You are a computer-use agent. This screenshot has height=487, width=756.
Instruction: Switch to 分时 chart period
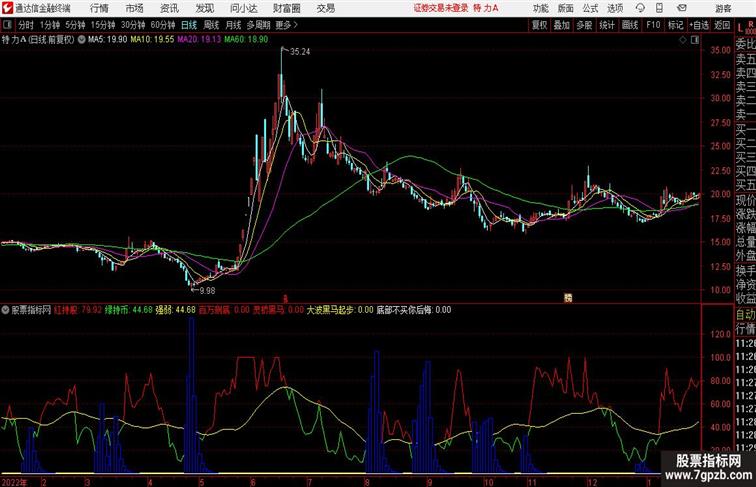coord(26,25)
